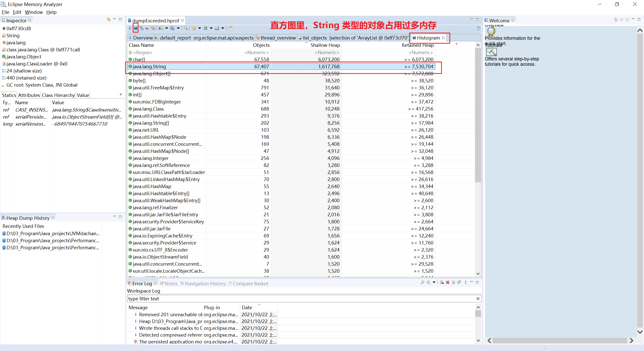Open dropdown arrow next to calculate retained size

coord(211,28)
